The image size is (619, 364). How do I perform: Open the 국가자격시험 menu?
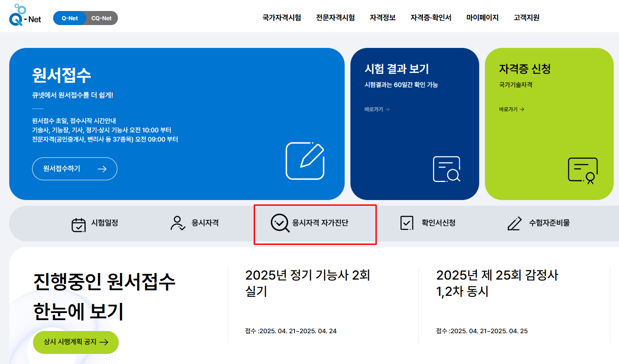point(282,18)
